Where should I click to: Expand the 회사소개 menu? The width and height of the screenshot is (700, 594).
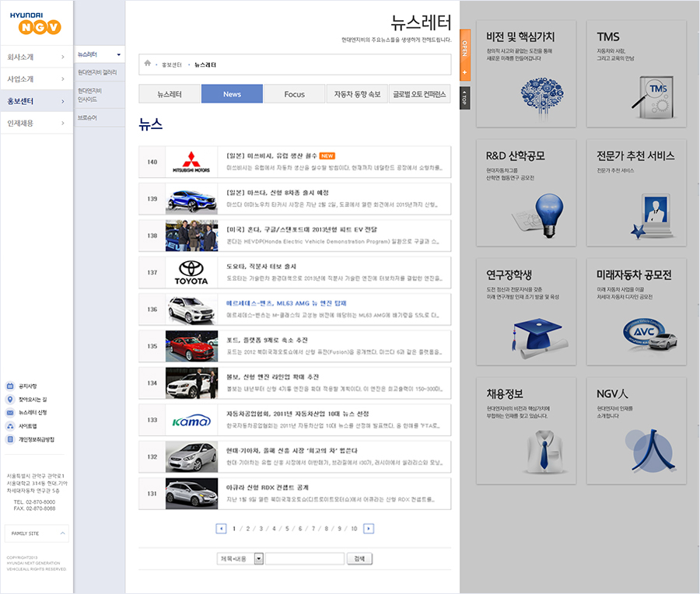click(37, 57)
